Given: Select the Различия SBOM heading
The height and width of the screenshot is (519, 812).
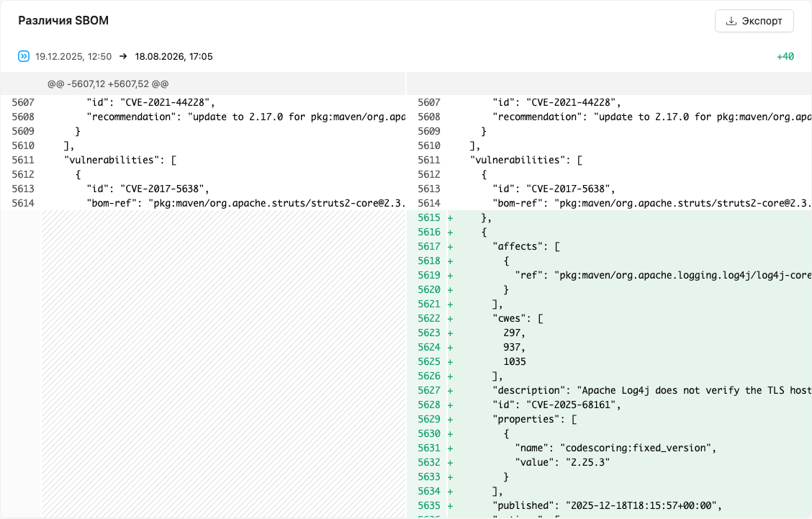Looking at the screenshot, I should (x=63, y=21).
